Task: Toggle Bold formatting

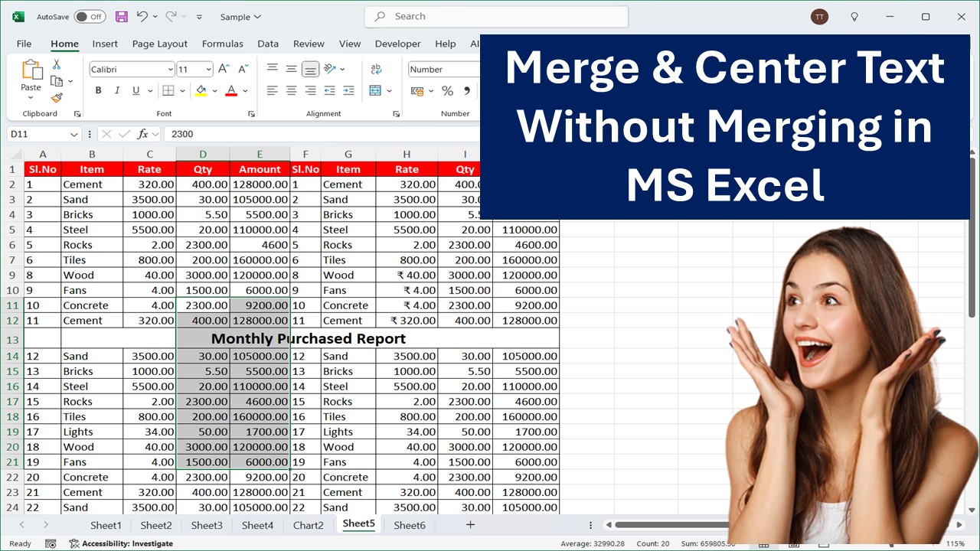Action: [x=98, y=90]
